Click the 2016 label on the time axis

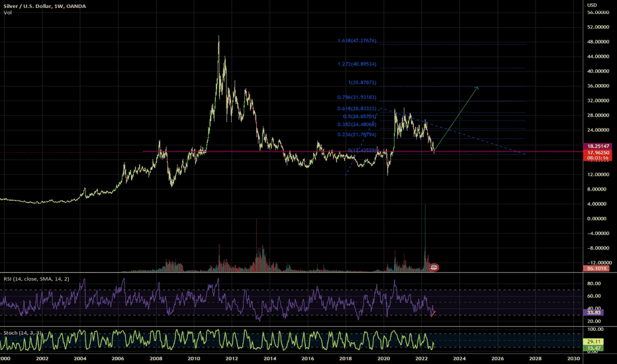click(308, 359)
